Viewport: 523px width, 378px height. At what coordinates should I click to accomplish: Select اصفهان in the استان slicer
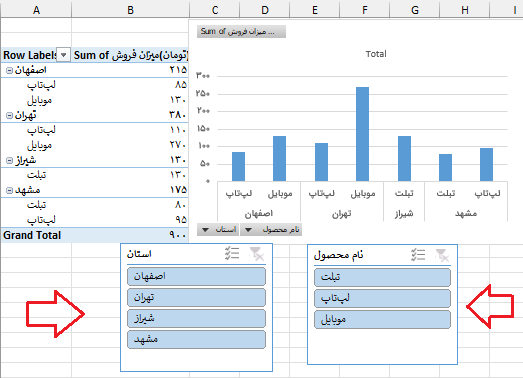click(x=196, y=276)
